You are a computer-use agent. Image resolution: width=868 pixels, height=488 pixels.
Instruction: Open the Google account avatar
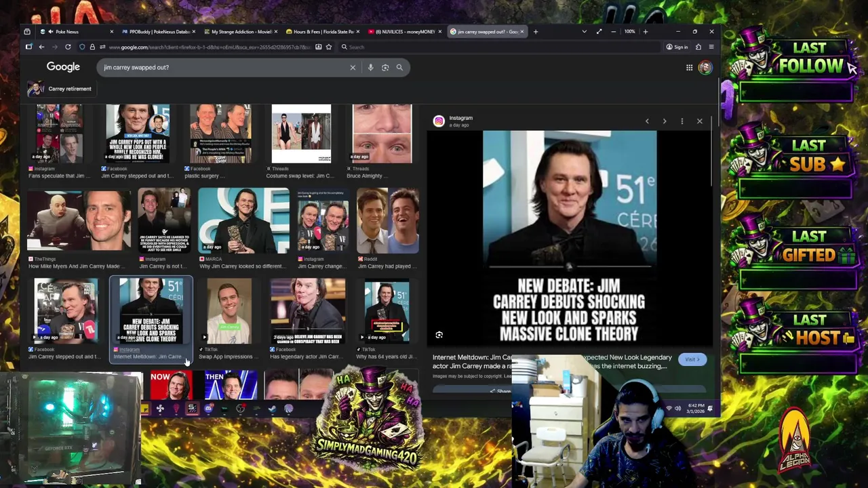tap(705, 67)
